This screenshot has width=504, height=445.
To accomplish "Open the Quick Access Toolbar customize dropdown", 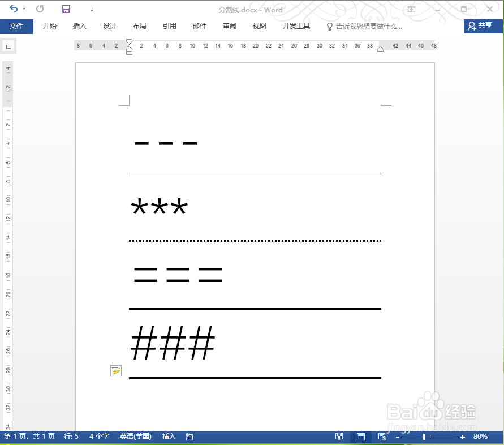I will [x=92, y=9].
